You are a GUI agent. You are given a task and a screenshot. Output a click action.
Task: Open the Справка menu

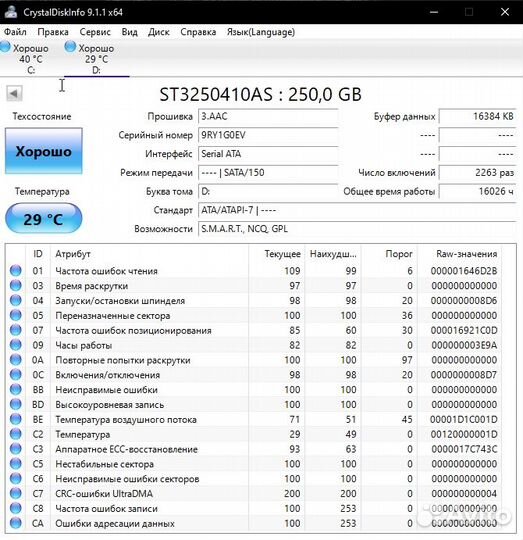click(x=198, y=32)
